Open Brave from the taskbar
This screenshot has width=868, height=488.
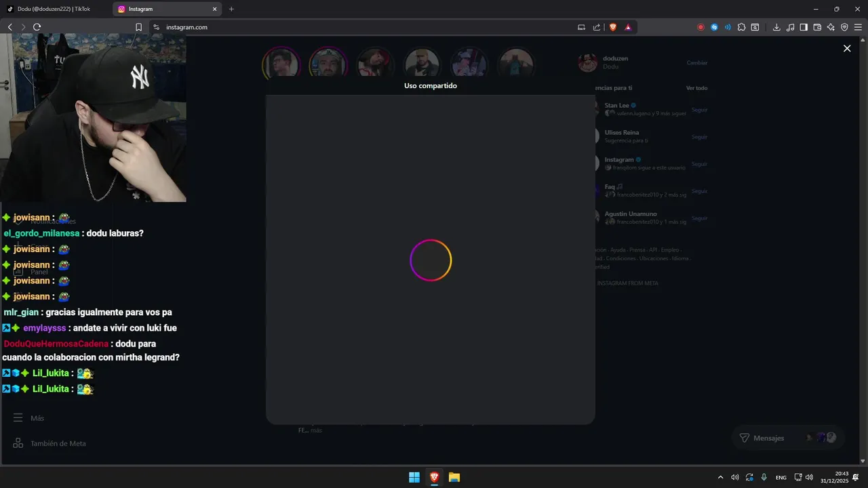[x=434, y=477]
